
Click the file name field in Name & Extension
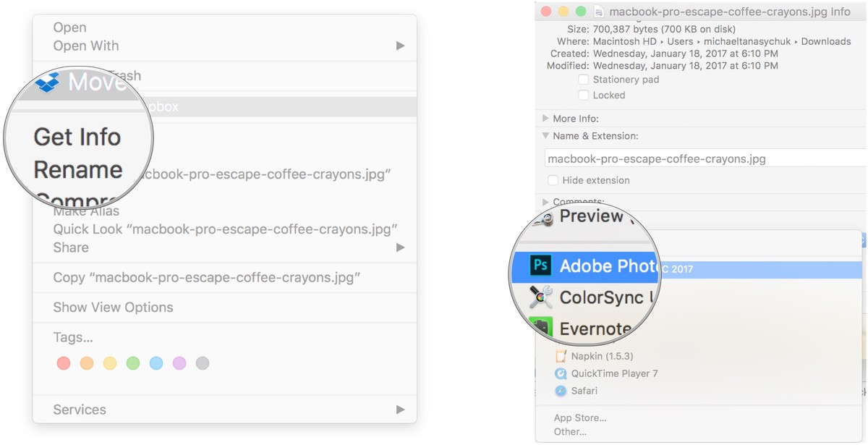click(705, 159)
